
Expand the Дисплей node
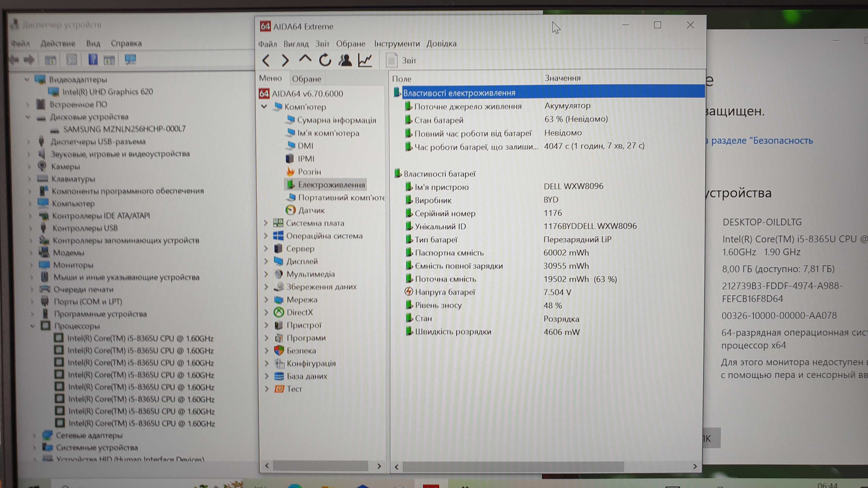click(x=265, y=261)
